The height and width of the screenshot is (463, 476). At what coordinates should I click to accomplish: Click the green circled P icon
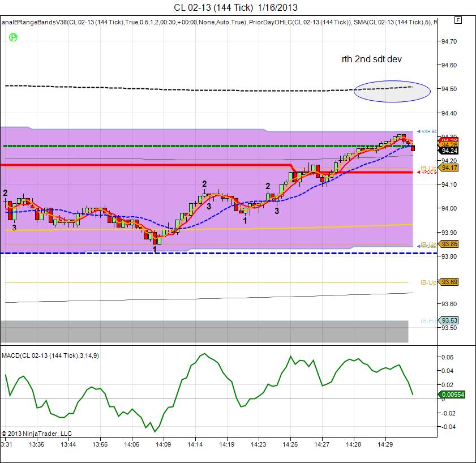(x=13, y=38)
